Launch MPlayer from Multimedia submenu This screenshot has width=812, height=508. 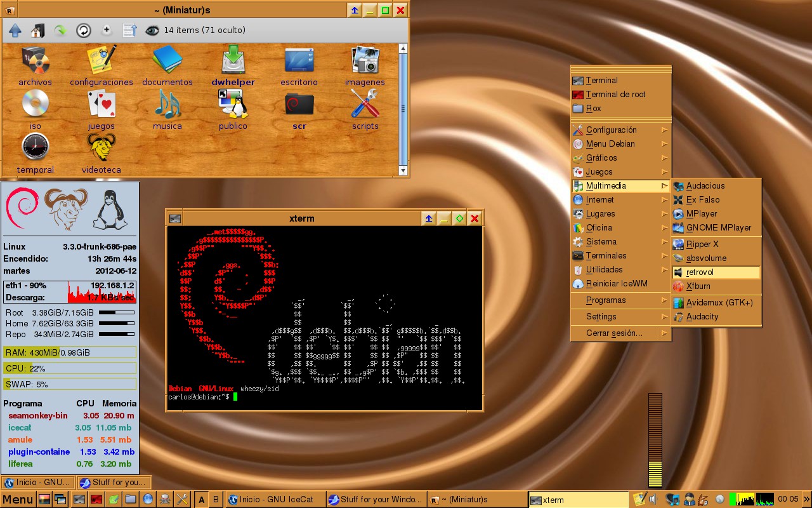pos(716,214)
